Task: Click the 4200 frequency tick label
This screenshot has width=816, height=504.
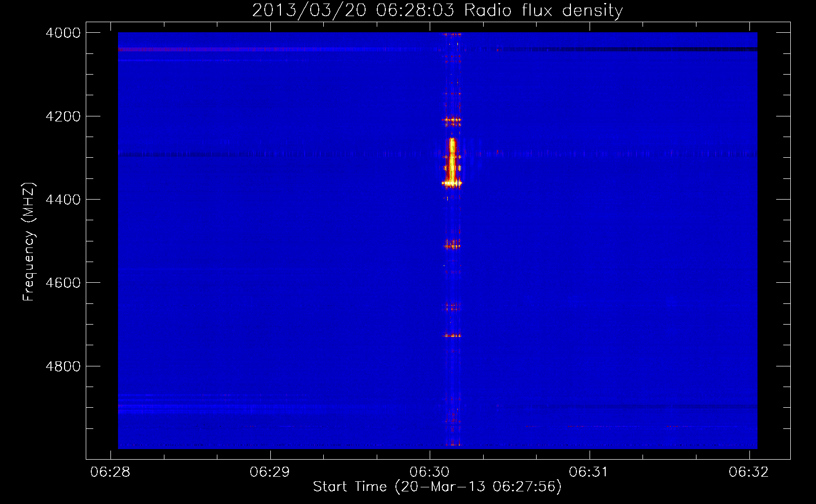Action: 63,116
